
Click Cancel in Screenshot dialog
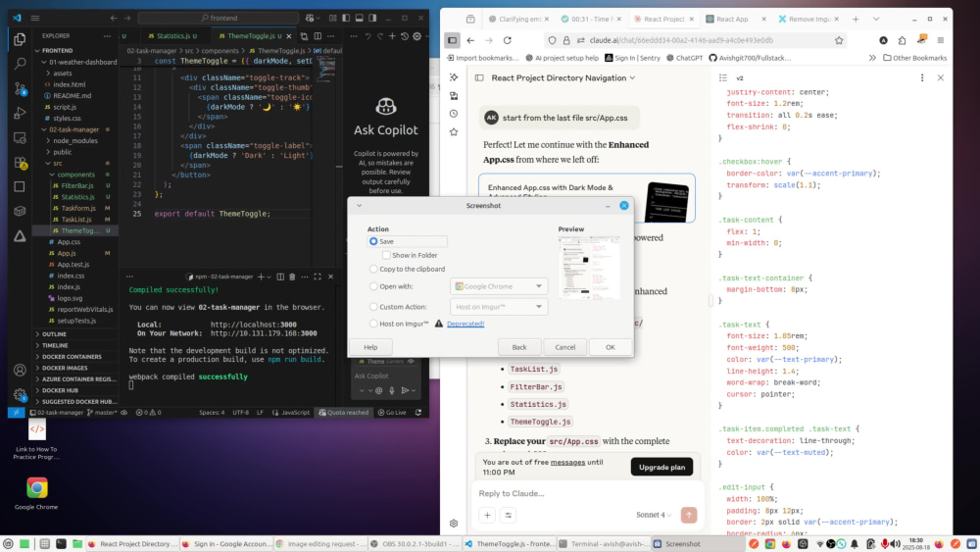click(x=565, y=347)
